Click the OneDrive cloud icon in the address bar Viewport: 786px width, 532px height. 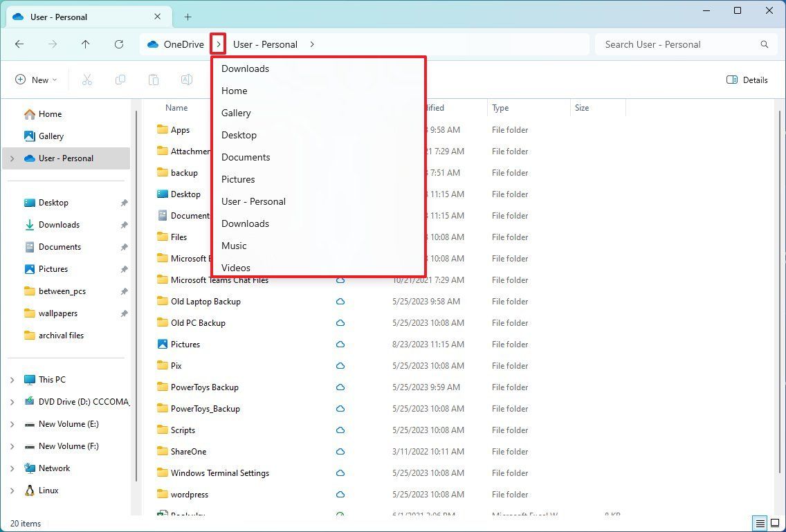[152, 44]
